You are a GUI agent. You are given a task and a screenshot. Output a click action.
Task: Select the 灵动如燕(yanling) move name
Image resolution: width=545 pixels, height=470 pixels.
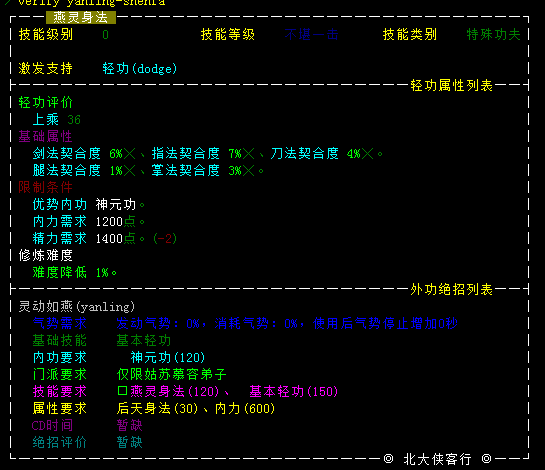click(x=76, y=307)
